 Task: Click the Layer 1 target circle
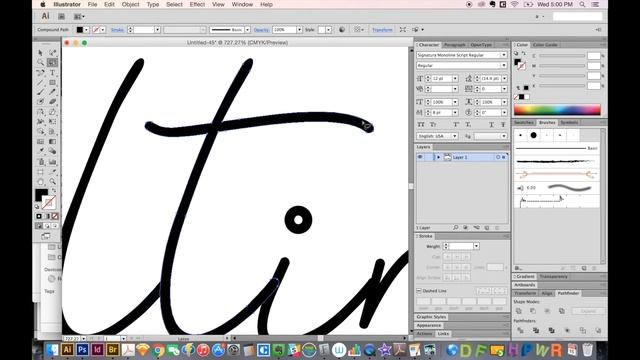(498, 157)
